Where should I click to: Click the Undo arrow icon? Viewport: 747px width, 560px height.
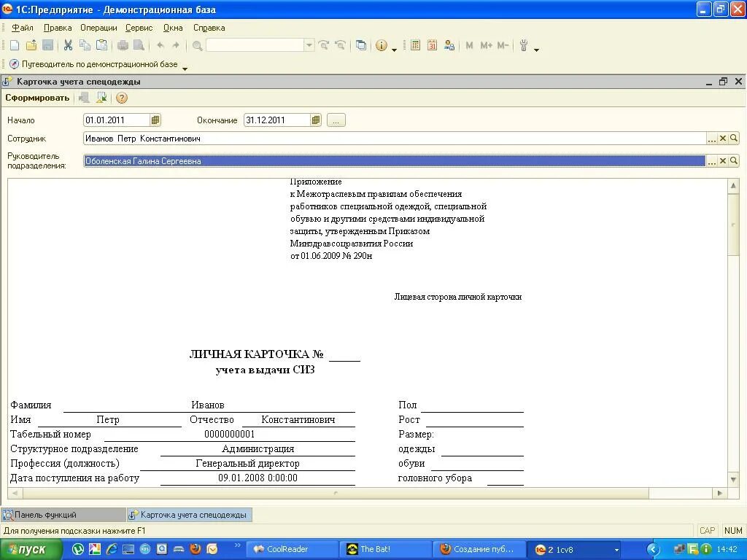coord(160,45)
